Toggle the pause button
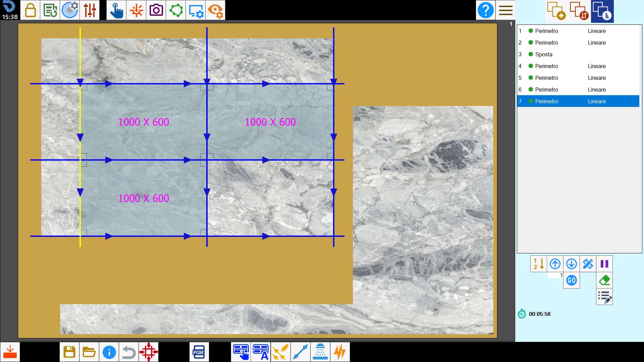Screen dimensions: 644x362 [x=604, y=264]
